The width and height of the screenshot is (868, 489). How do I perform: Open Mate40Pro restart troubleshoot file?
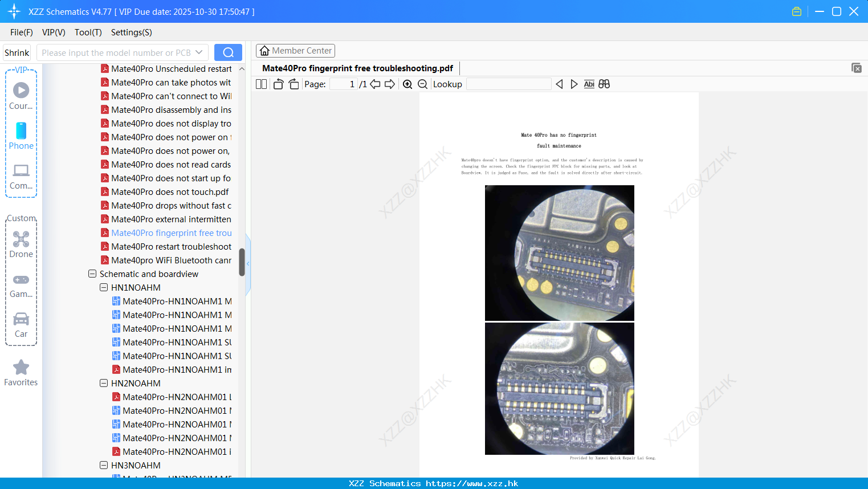(x=166, y=246)
